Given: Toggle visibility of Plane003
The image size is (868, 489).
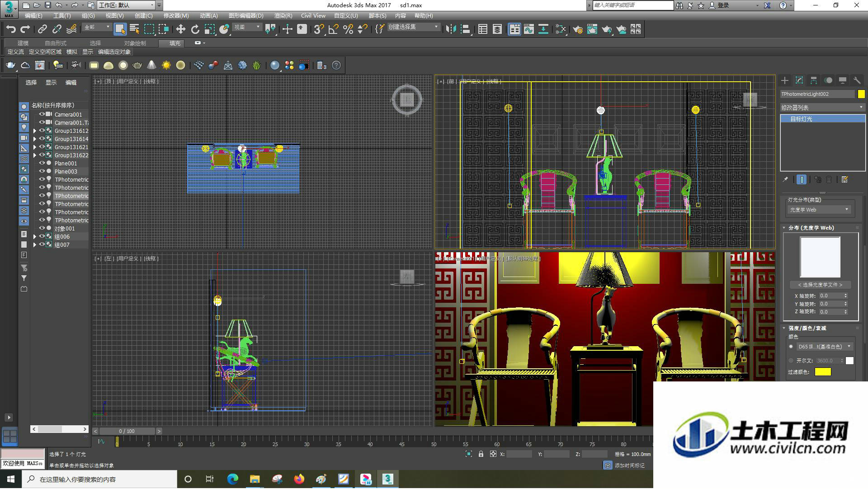Looking at the screenshot, I should point(42,171).
